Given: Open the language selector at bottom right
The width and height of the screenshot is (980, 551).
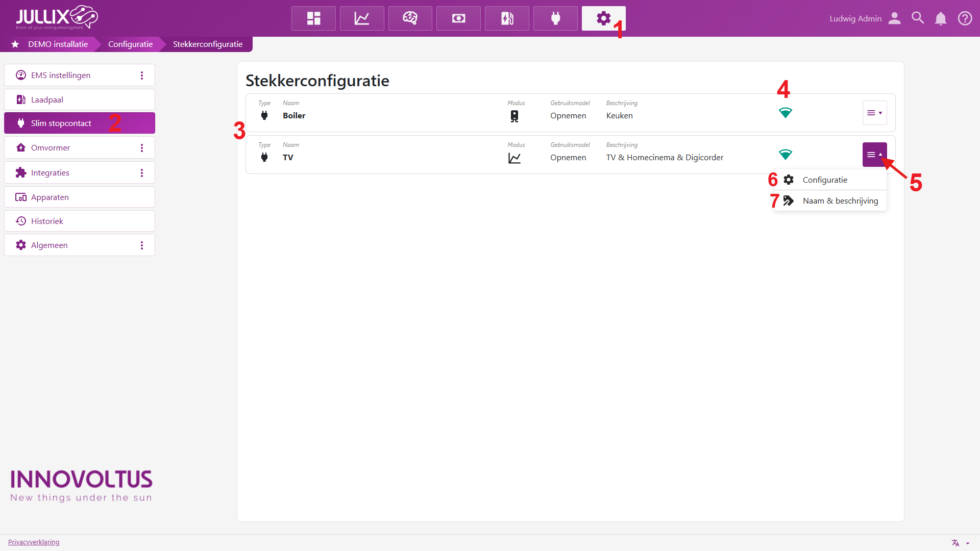Looking at the screenshot, I should [960, 543].
